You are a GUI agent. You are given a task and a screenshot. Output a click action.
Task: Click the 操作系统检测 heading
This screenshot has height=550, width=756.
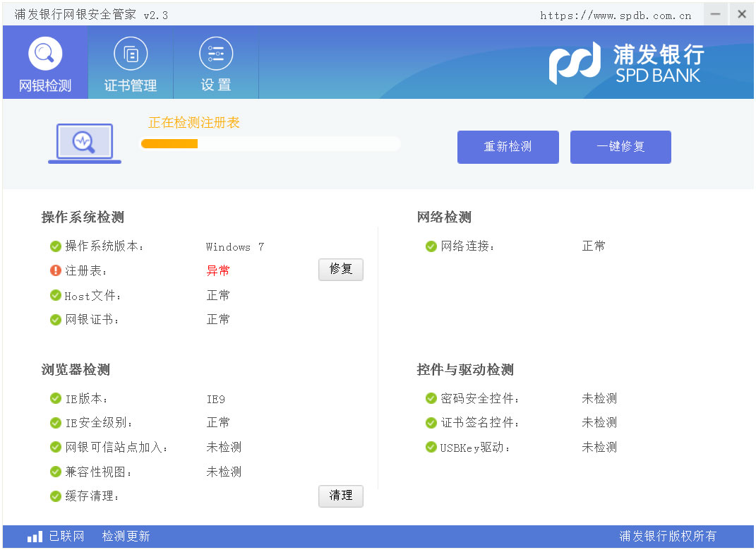(x=83, y=217)
